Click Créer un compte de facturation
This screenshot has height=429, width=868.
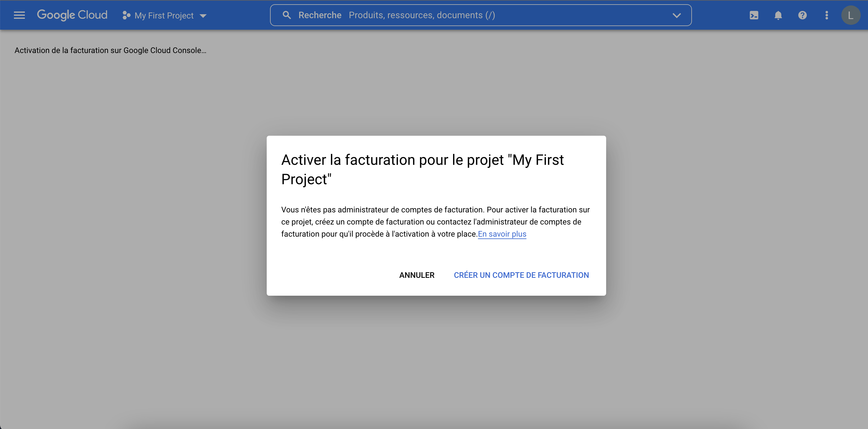point(521,275)
